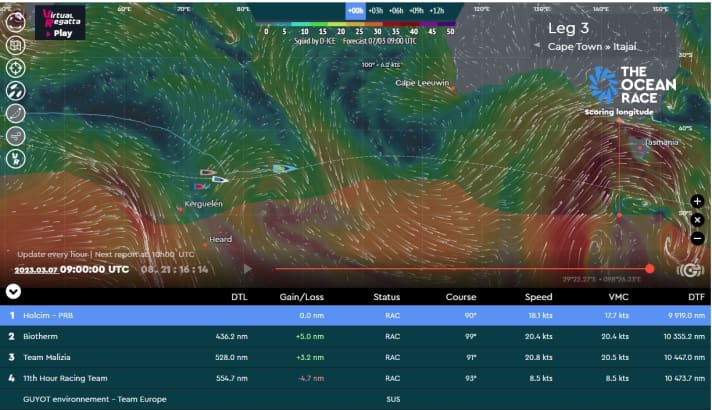Click the Cape Town » Itajaí route label
The width and height of the screenshot is (712, 410).
coord(592,47)
